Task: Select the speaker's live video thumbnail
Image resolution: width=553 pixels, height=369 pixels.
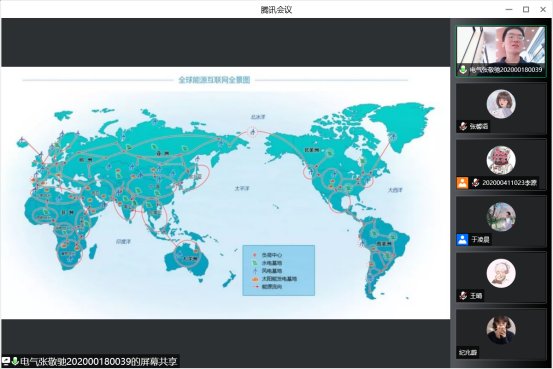Action: (x=501, y=52)
